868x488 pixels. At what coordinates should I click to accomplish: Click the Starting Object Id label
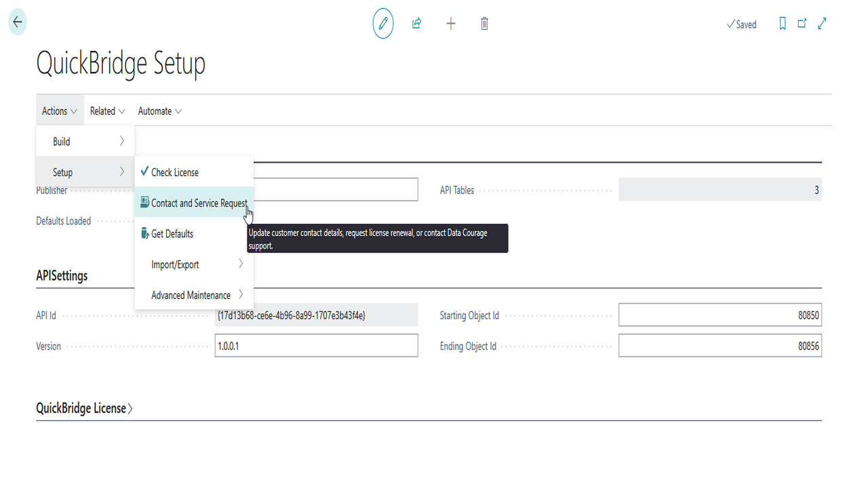pos(469,316)
